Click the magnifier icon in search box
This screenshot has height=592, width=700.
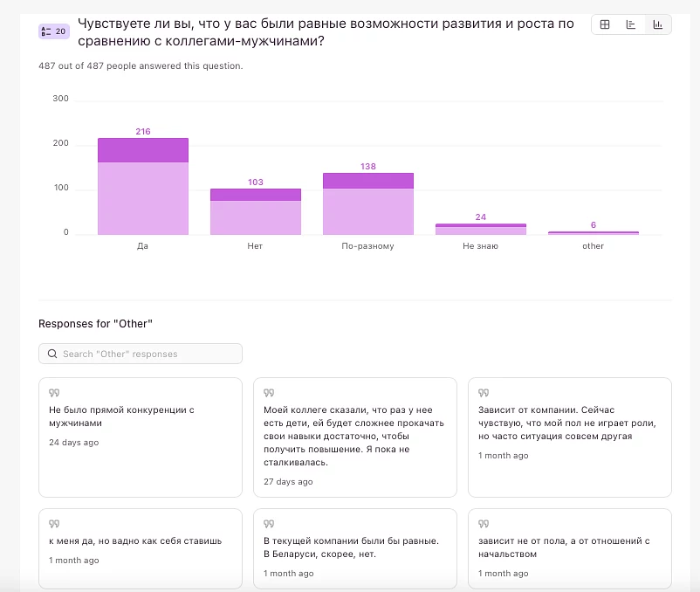(53, 354)
